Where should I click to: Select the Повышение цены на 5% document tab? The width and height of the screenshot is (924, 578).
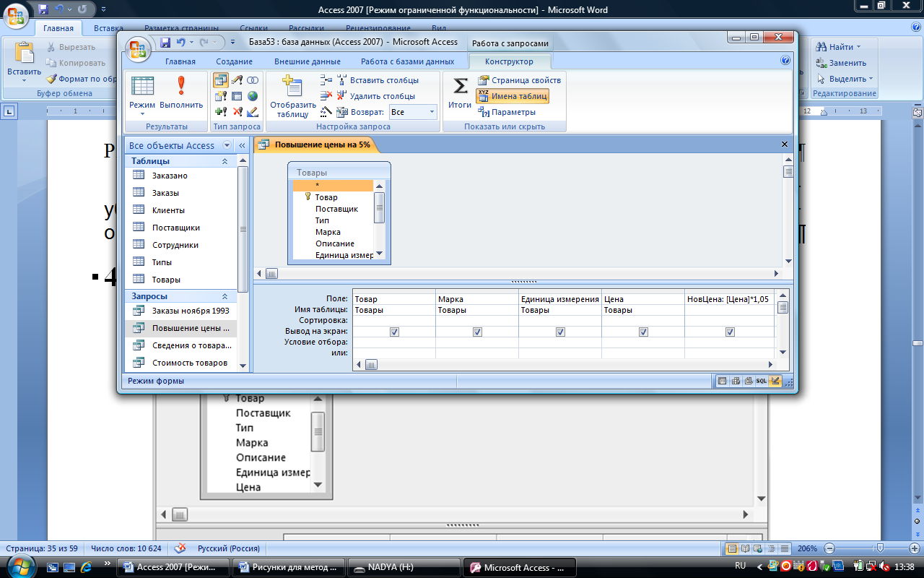coord(315,144)
